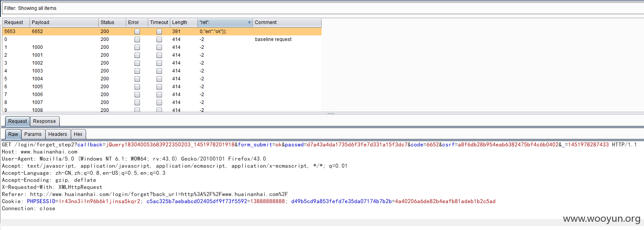Click the Accept-Language header line
Image resolution: width=644 pixels, height=230 pixels.
pos(84,173)
